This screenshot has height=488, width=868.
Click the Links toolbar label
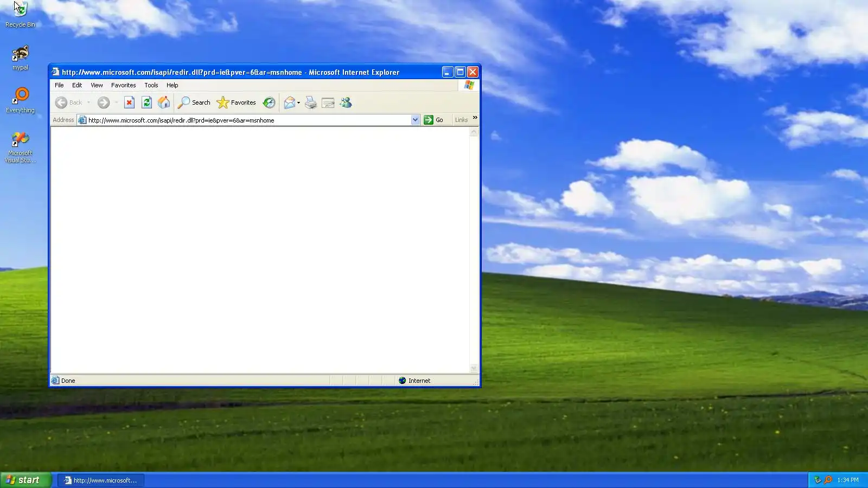(461, 120)
